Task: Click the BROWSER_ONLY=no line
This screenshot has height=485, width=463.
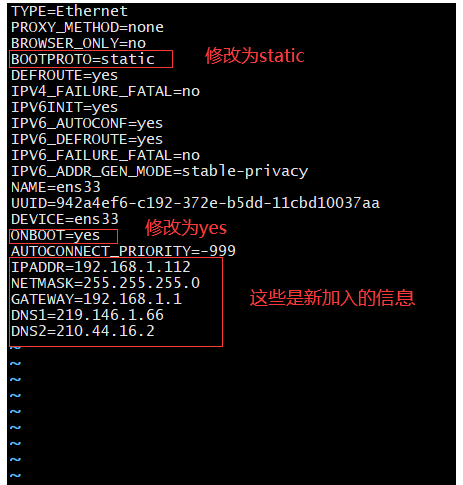Action: point(78,44)
